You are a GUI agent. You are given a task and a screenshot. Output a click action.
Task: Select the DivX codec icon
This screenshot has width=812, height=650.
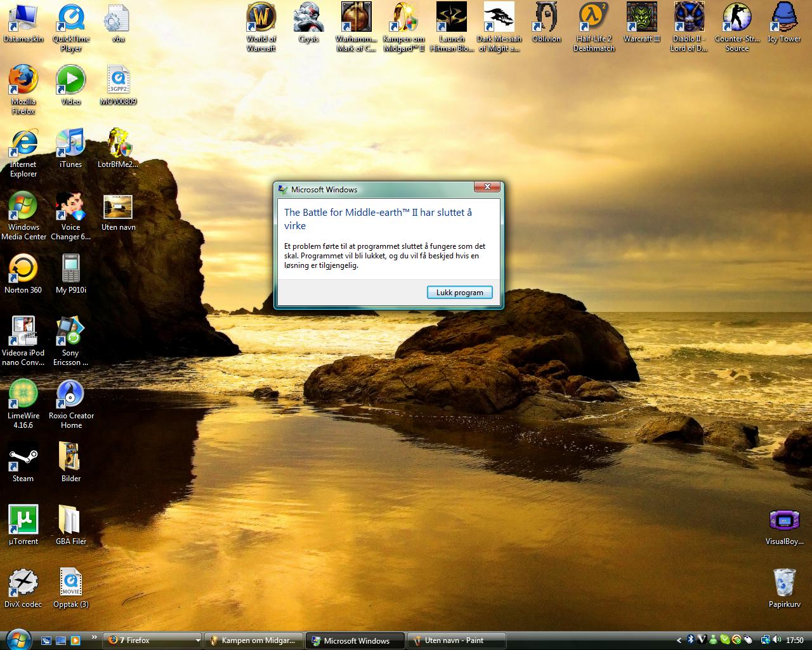[23, 588]
